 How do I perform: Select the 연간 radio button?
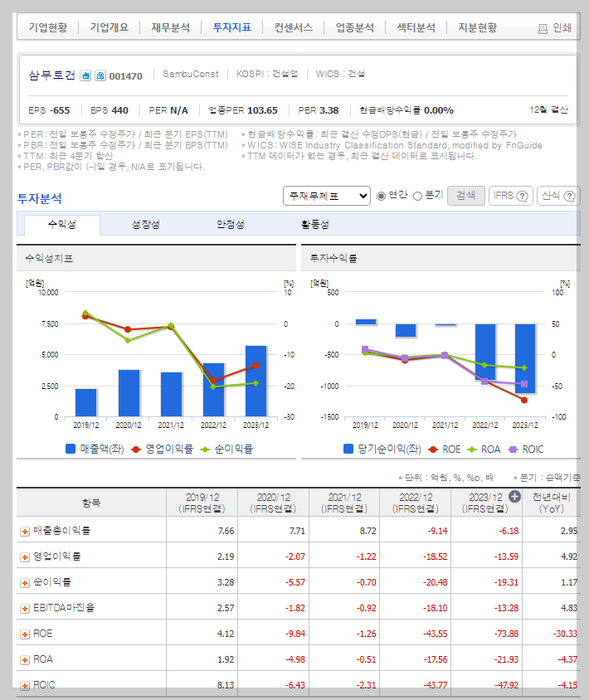pos(381,196)
